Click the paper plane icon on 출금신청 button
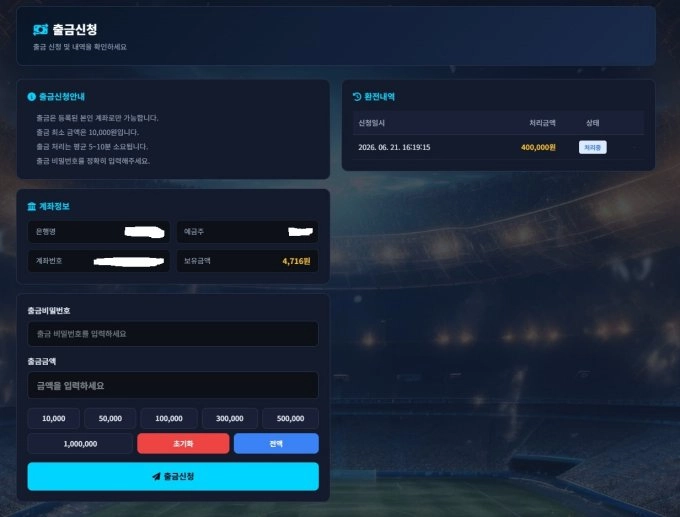The width and height of the screenshot is (680, 517). (156, 476)
